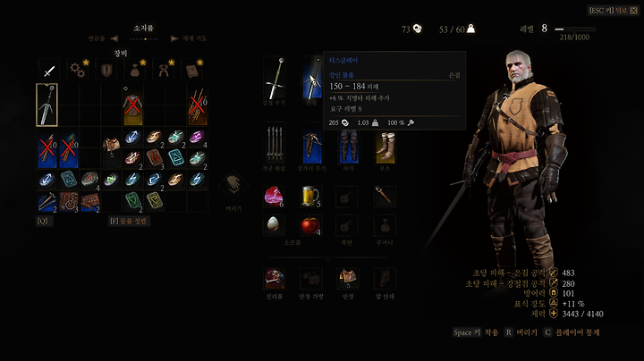Go to world map with right arrow
Image resolution: width=644 pixels, height=361 pixels.
point(174,38)
